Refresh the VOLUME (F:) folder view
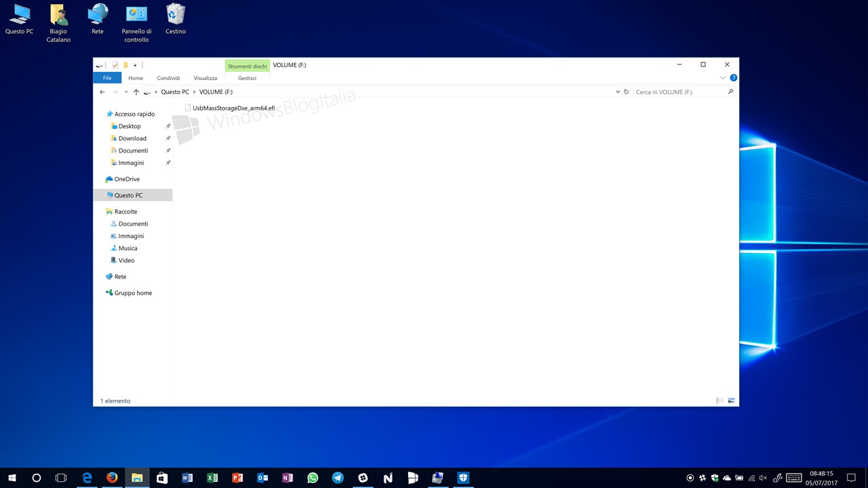The width and height of the screenshot is (868, 488). tap(627, 92)
